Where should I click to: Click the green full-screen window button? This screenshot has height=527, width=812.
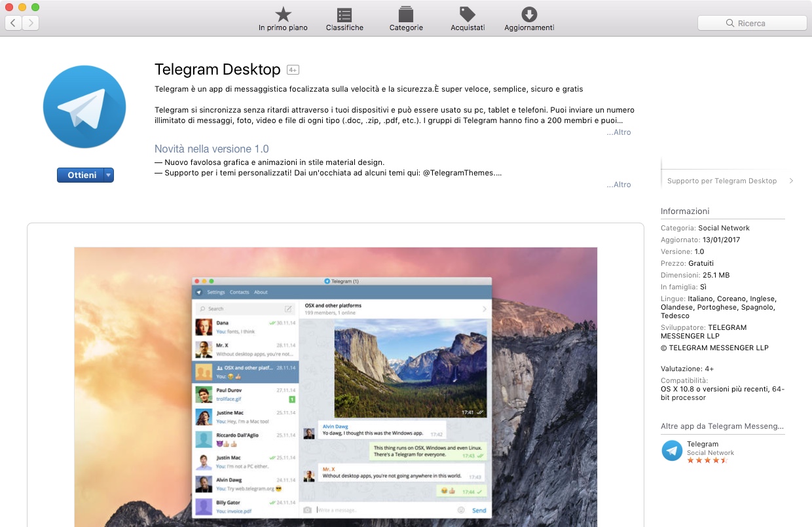coord(35,7)
